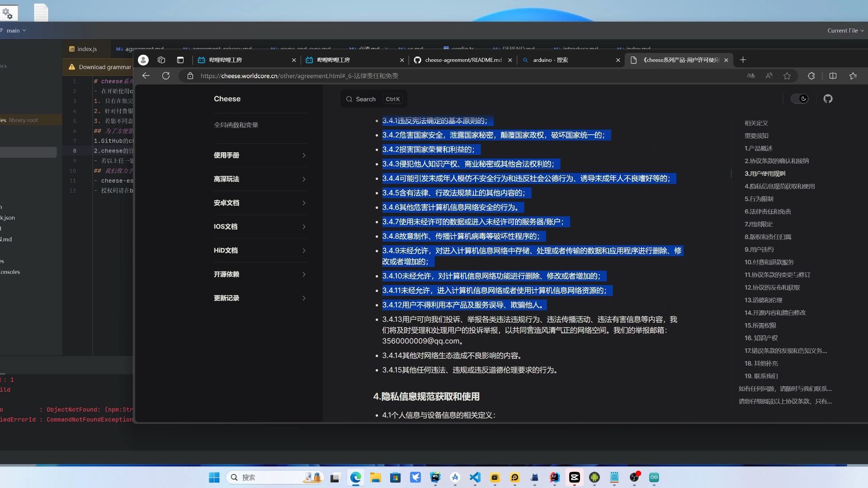Expand the 更新记录 sidebar section
Screen dimensions: 868x488
[x=260, y=298]
